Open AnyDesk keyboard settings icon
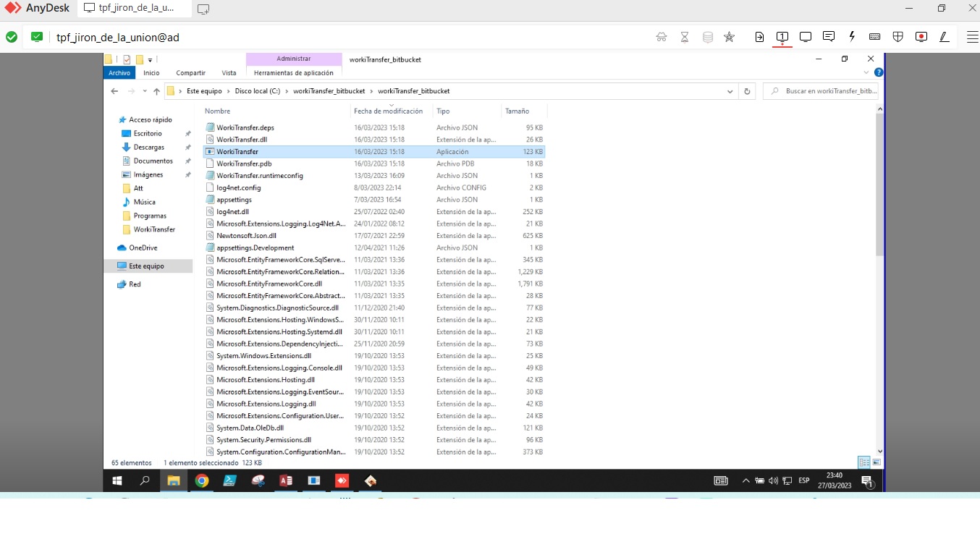This screenshot has height=534, width=980. [875, 37]
